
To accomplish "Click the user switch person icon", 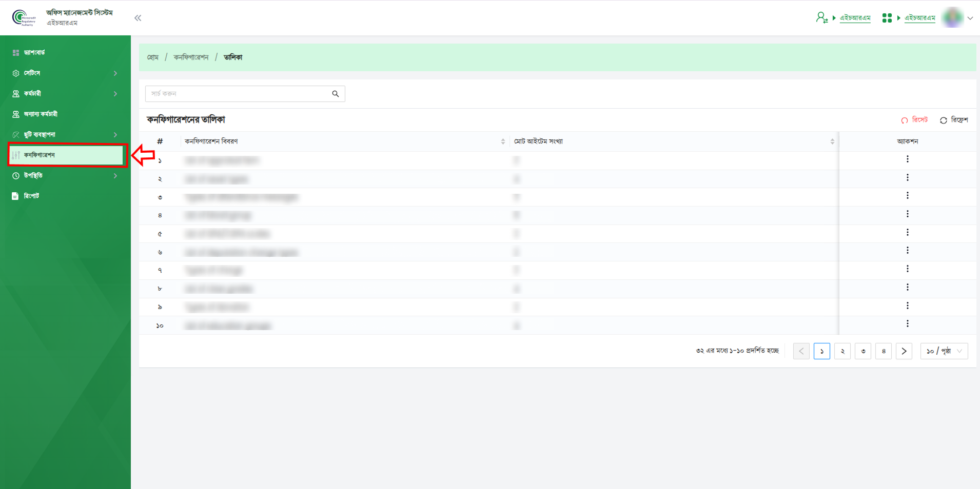I will point(822,18).
